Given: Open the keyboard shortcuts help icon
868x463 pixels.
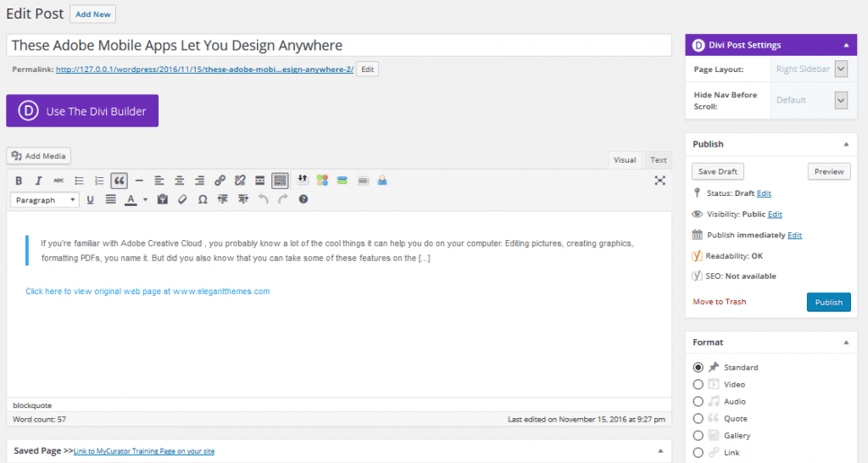Looking at the screenshot, I should point(303,199).
